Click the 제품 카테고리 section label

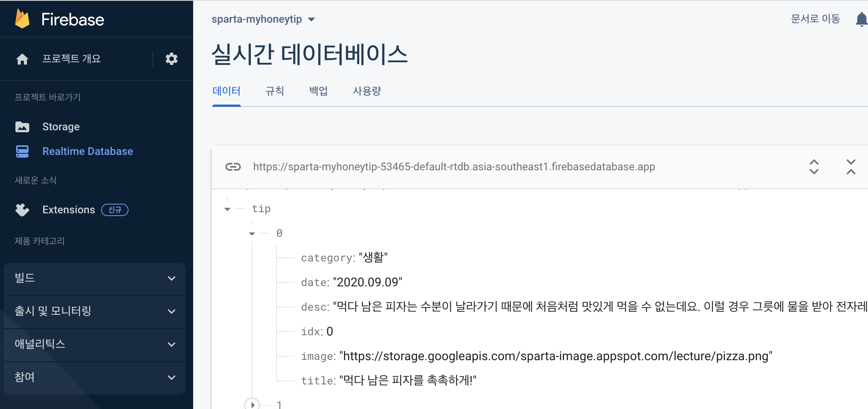[40, 241]
